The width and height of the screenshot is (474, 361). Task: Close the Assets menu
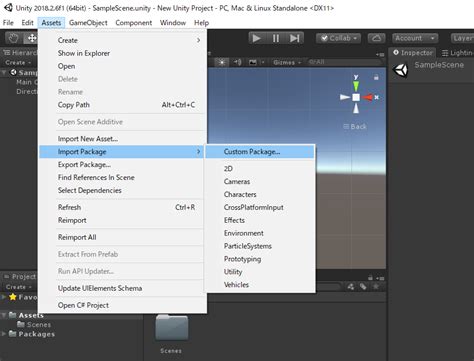(51, 23)
